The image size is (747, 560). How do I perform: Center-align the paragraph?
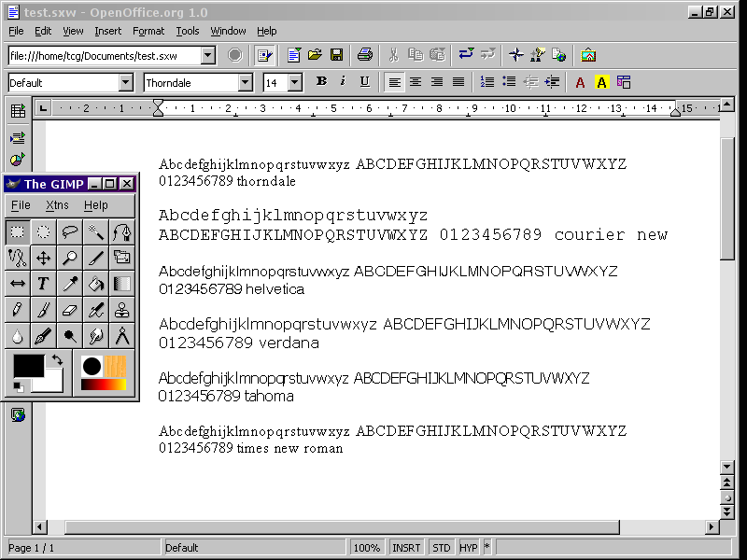[416, 82]
